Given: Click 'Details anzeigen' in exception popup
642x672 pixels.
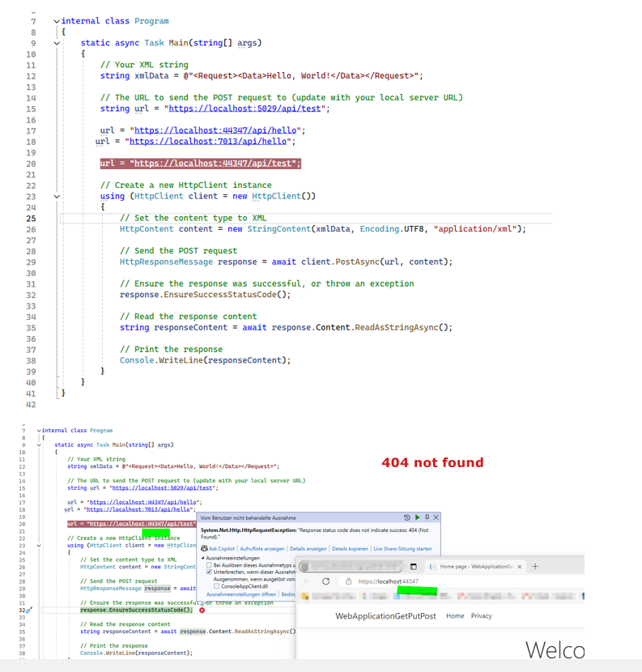Looking at the screenshot, I should click(308, 549).
